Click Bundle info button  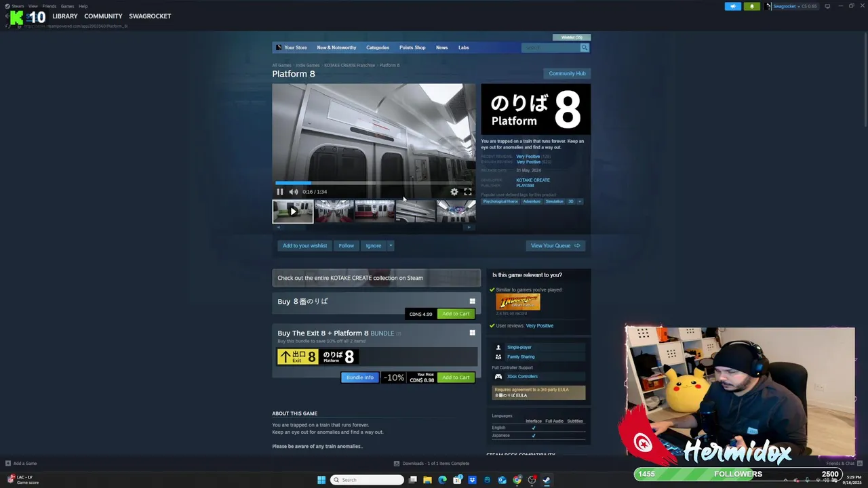(x=359, y=378)
